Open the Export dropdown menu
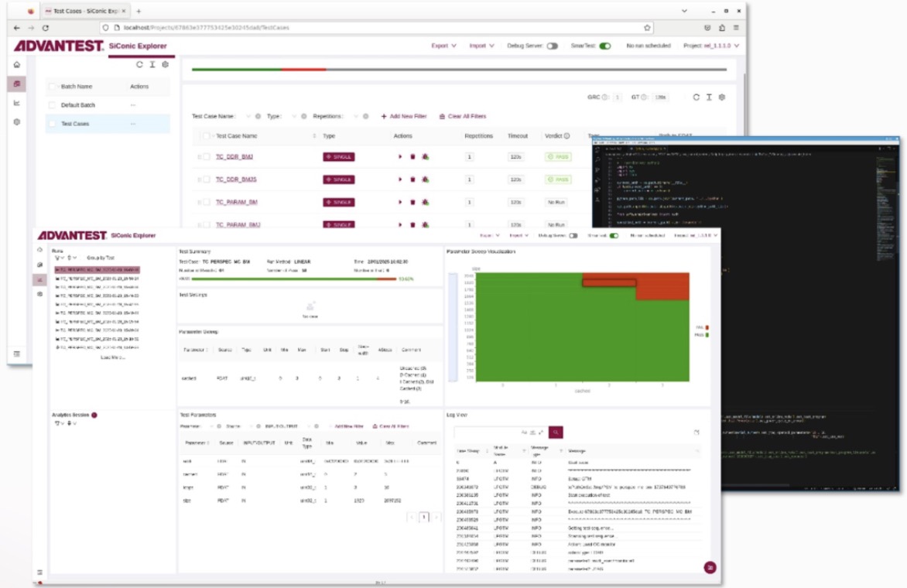Image resolution: width=907 pixels, height=588 pixels. point(443,46)
